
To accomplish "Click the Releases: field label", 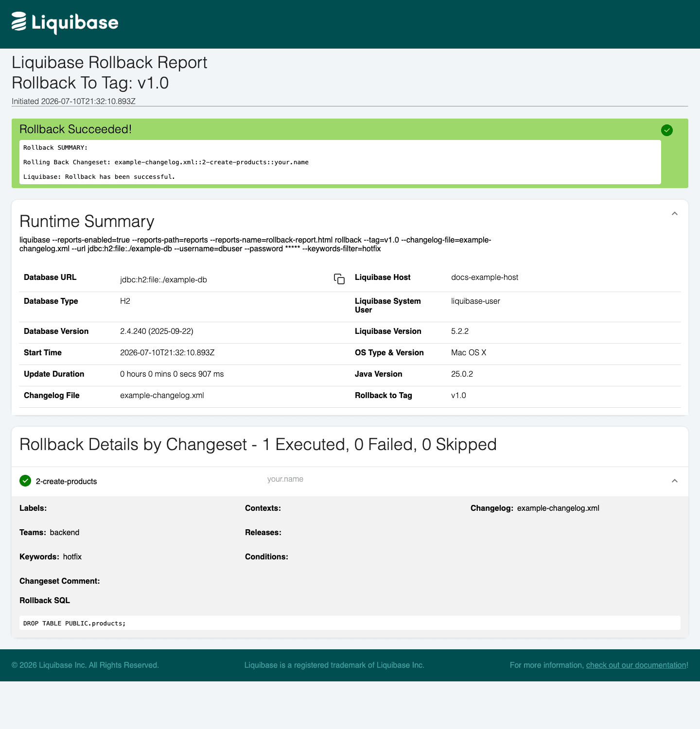I will click(x=263, y=533).
